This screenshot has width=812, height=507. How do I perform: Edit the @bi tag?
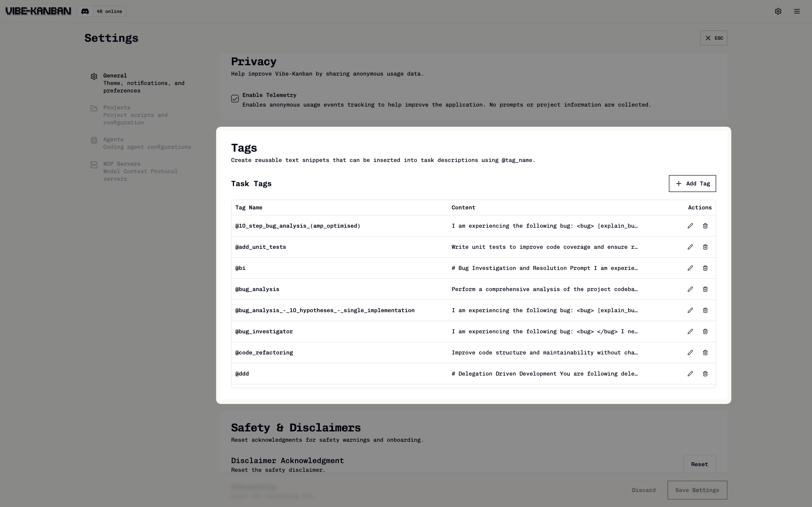point(690,268)
